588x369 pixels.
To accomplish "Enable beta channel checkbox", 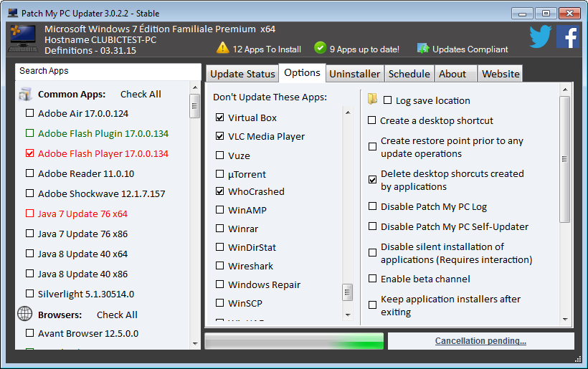I will (372, 279).
